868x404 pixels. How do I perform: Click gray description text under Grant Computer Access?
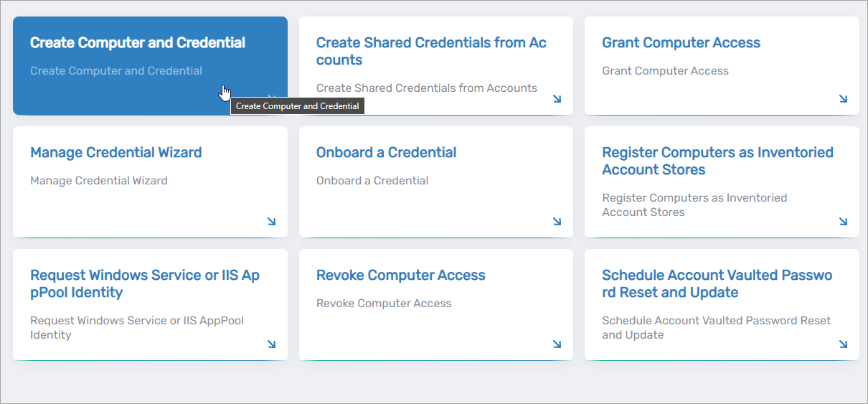point(665,71)
